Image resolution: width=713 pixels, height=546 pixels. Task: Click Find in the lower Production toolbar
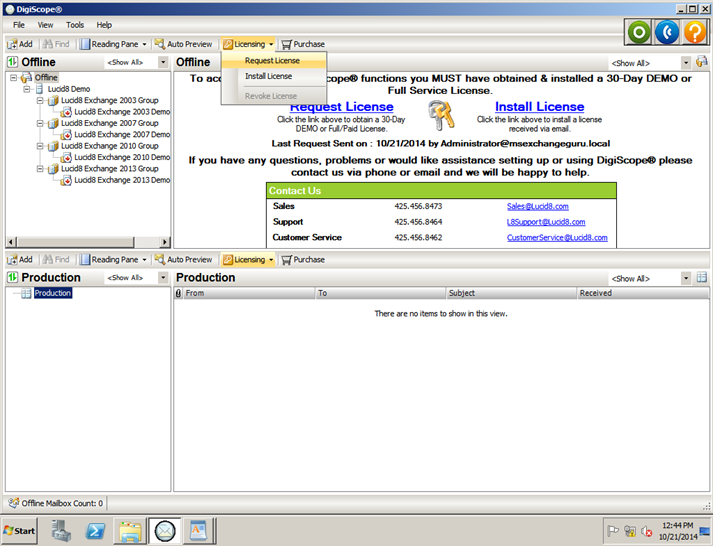tap(55, 260)
